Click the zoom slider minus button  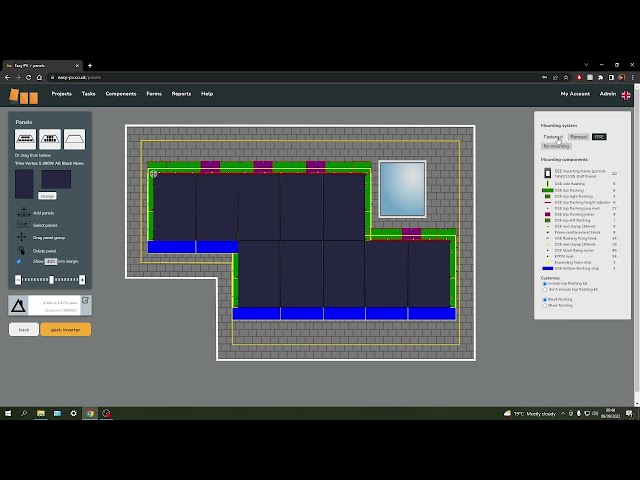pyautogui.click(x=18, y=280)
